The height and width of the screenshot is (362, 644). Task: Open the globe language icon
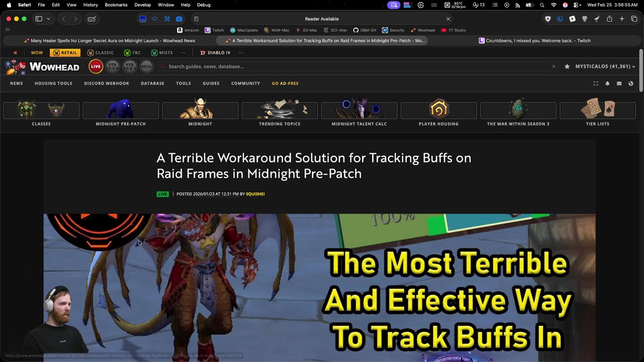(631, 83)
